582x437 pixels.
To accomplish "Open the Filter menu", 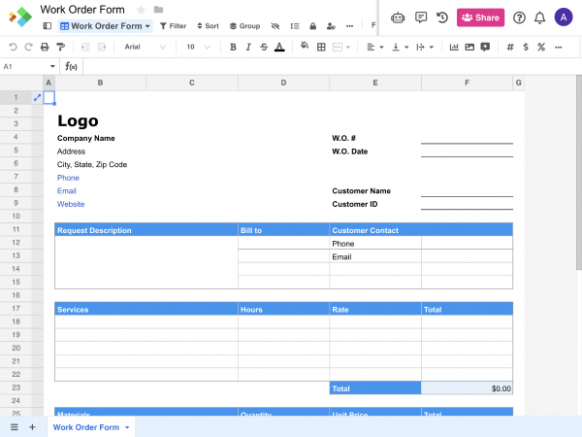I will pos(173,26).
